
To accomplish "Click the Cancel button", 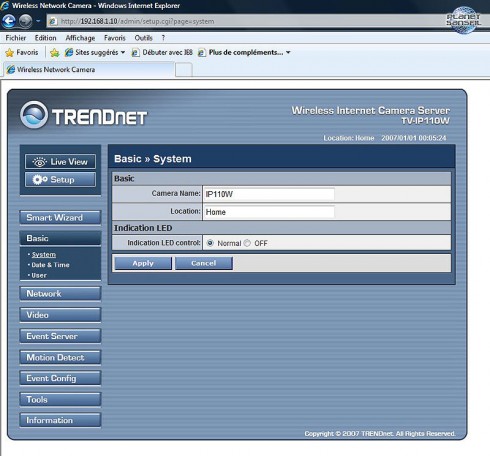I will pos(204,263).
